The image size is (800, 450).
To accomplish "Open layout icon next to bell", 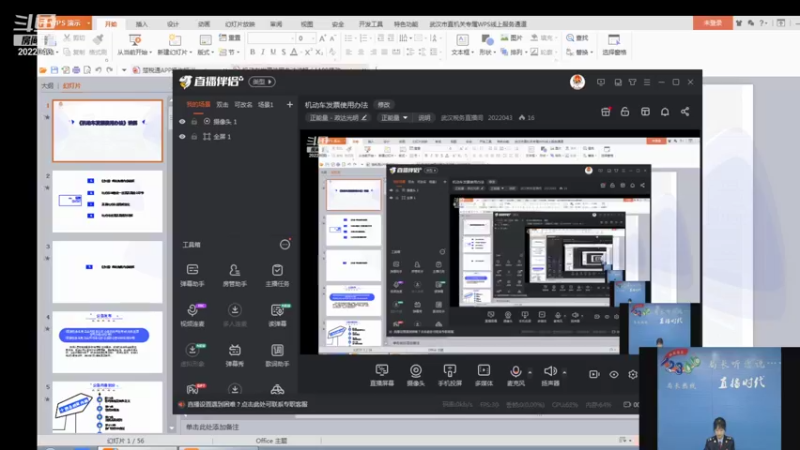I will pyautogui.click(x=645, y=112).
